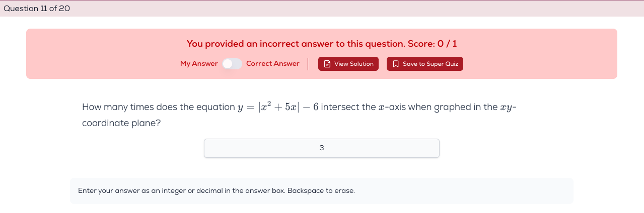
Task: Focus the answer box showing 3
Action: pos(321,148)
